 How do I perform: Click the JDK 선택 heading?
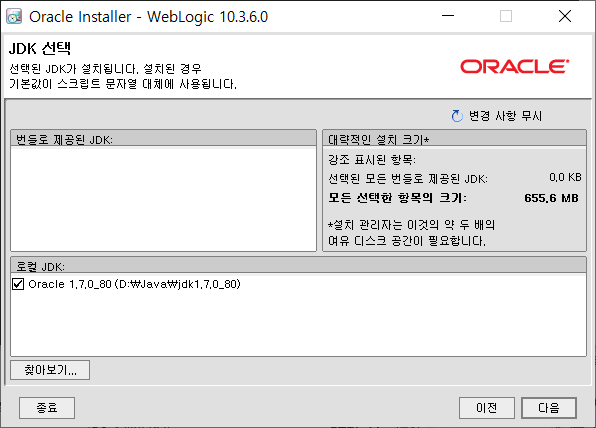coord(40,49)
